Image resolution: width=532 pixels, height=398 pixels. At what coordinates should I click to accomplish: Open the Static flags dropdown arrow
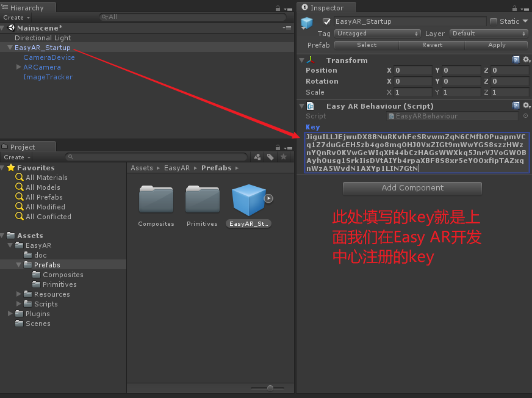525,21
